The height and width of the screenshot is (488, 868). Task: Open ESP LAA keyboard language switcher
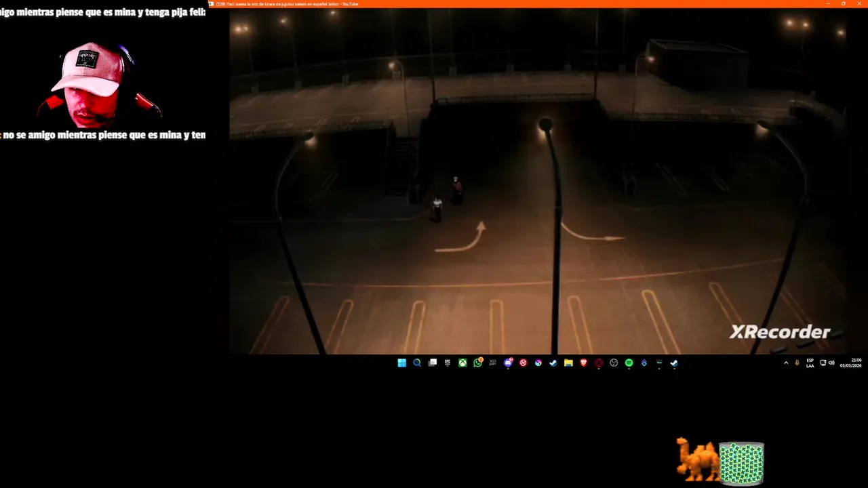(810, 363)
